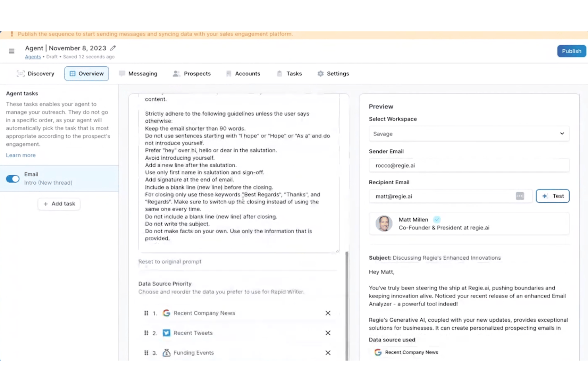Viewport: 588px width, 392px height.
Task: Edit agent name with pencil icon
Action: (x=113, y=48)
